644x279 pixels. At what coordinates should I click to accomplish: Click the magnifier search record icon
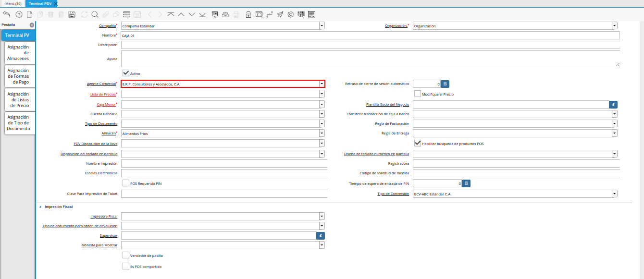[x=95, y=14]
